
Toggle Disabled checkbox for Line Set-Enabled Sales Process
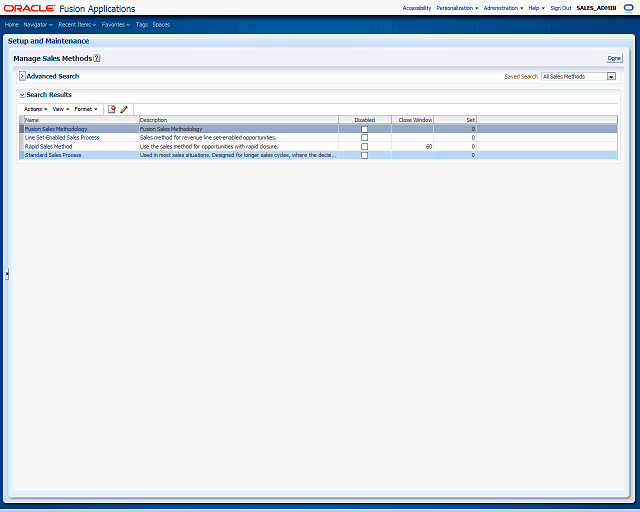(x=364, y=138)
